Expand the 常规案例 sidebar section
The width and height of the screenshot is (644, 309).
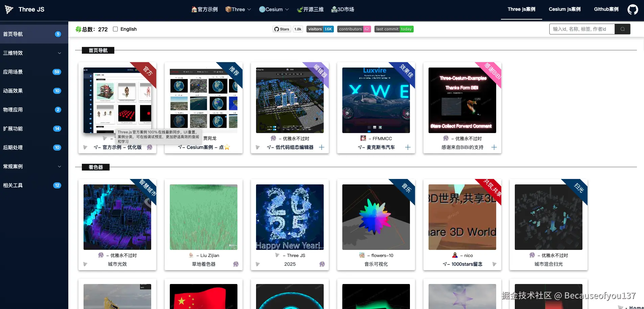tap(34, 166)
